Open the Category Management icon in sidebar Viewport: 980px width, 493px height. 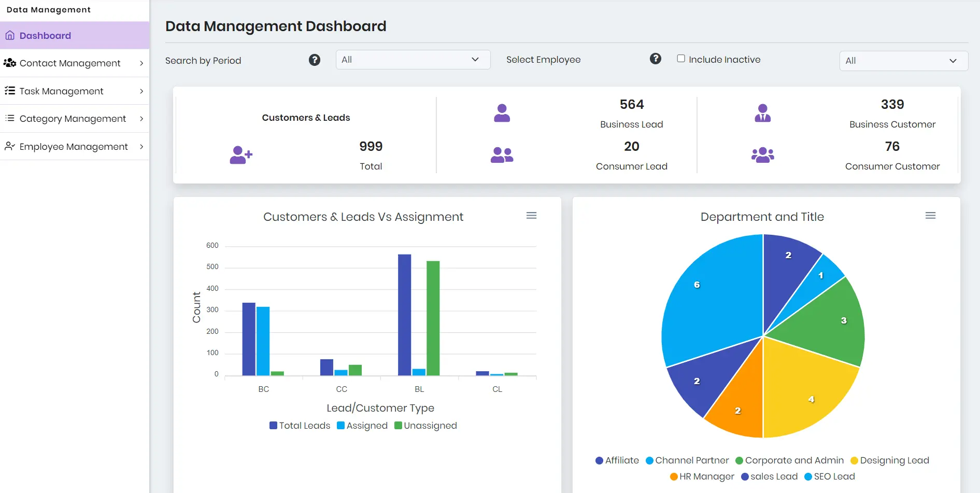pos(9,118)
